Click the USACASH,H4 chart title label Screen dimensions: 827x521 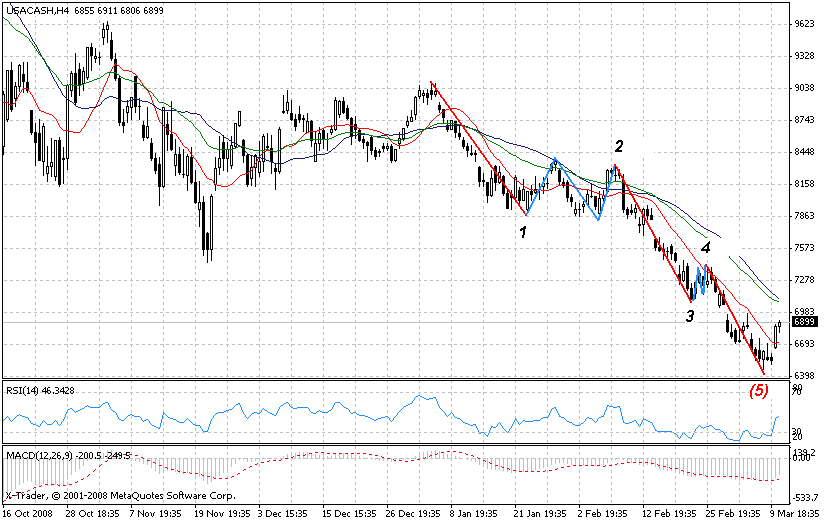pos(38,11)
